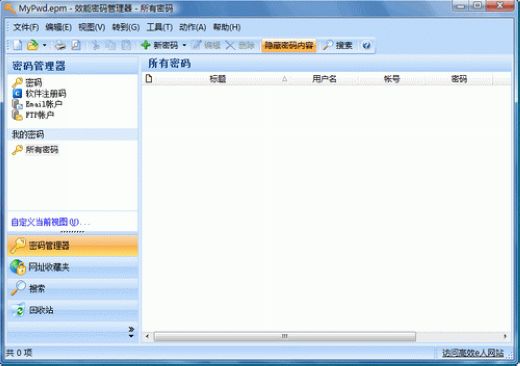Image resolution: width=520 pixels, height=366 pixels.
Task: Click the print preview toolbar icon
Action: coord(76,45)
